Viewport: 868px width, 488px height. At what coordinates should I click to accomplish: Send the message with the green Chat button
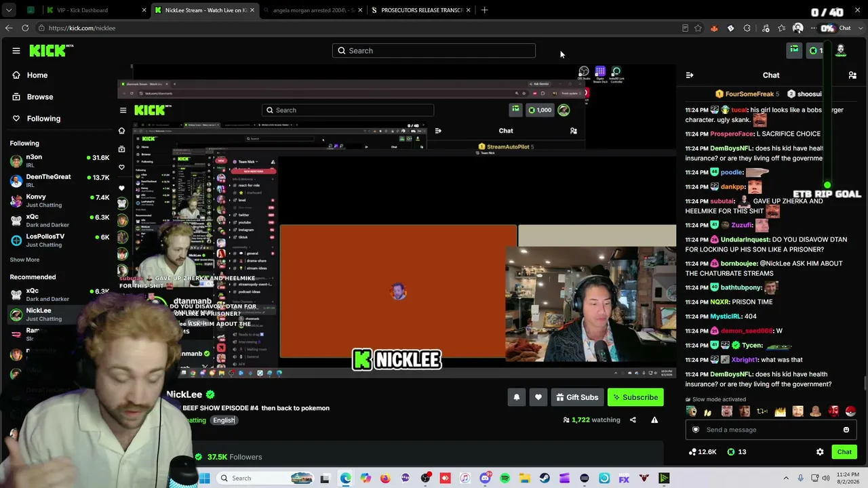(x=844, y=452)
